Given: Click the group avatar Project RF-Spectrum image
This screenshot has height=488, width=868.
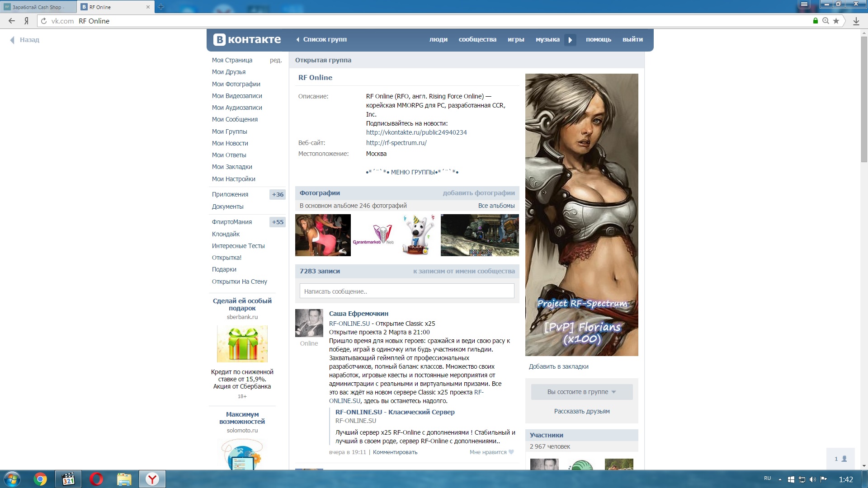Looking at the screenshot, I should coord(582,215).
